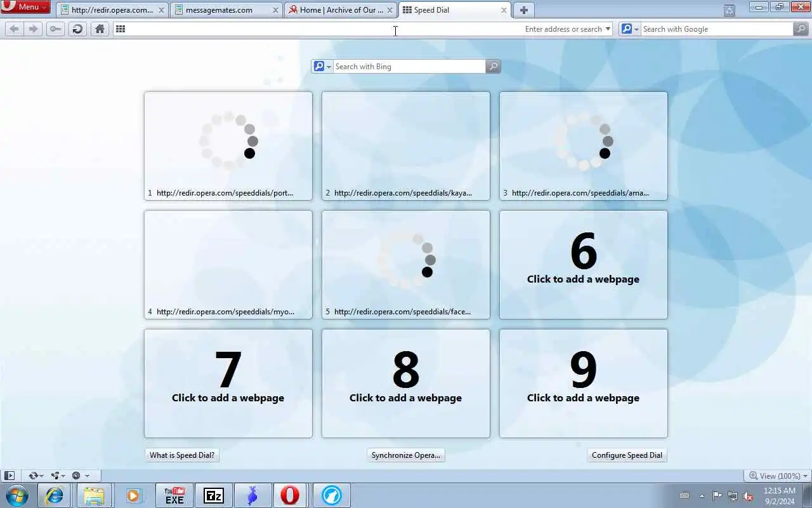Open a new tab with the plus button
Image resolution: width=812 pixels, height=508 pixels.
[x=523, y=10]
